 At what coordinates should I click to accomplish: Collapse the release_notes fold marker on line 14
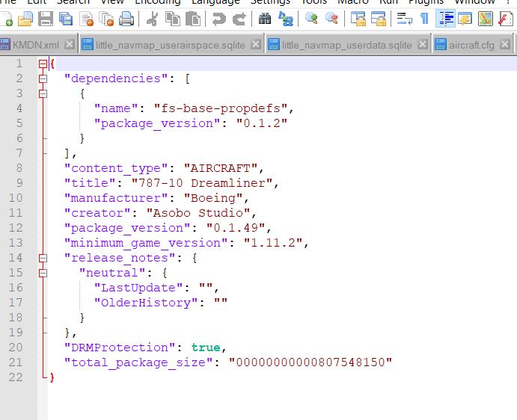(43, 258)
